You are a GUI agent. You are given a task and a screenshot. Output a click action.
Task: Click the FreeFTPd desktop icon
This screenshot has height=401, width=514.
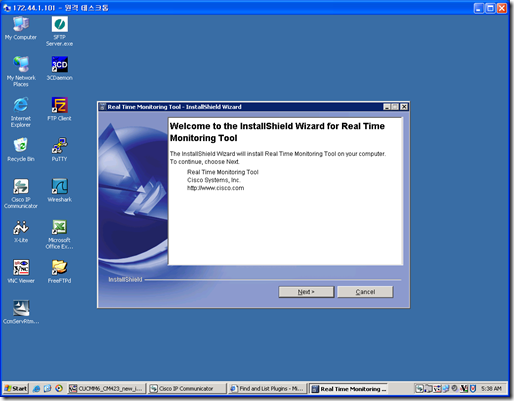[59, 272]
